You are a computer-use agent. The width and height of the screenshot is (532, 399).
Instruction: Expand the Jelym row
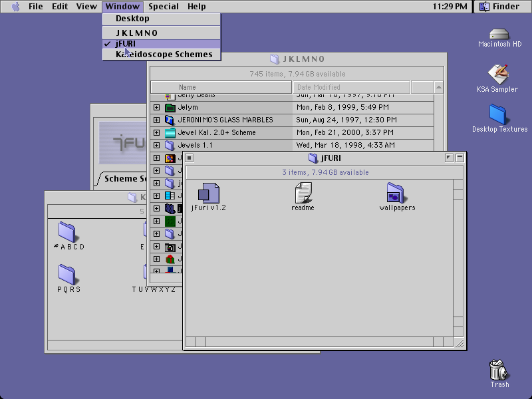tap(156, 108)
